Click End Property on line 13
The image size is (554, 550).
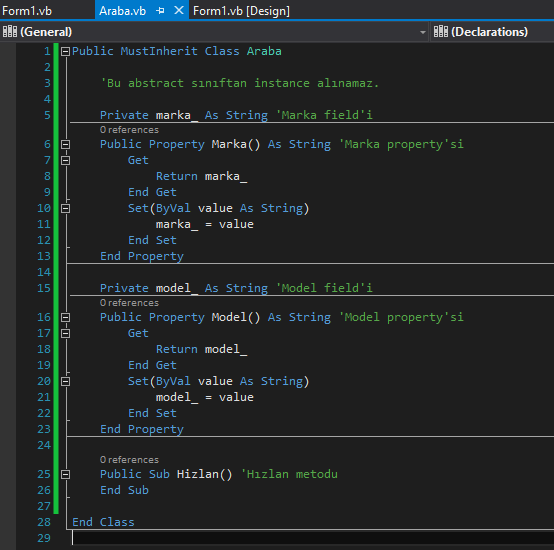(x=142, y=256)
